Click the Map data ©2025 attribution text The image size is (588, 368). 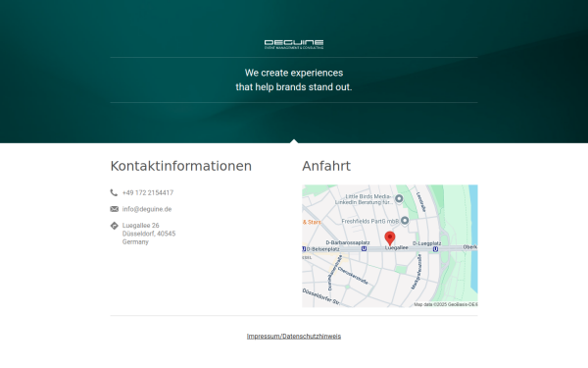(x=446, y=304)
